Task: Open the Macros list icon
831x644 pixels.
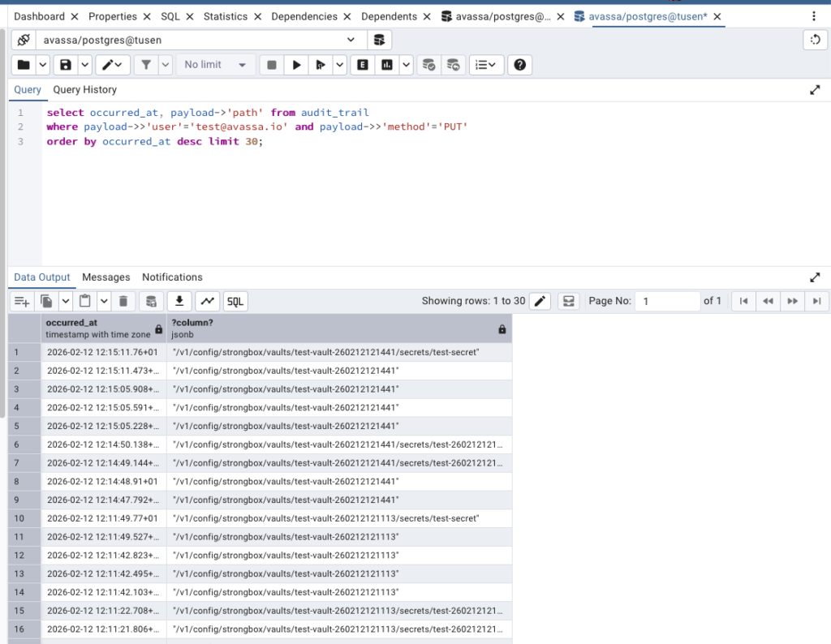Action: click(x=485, y=65)
